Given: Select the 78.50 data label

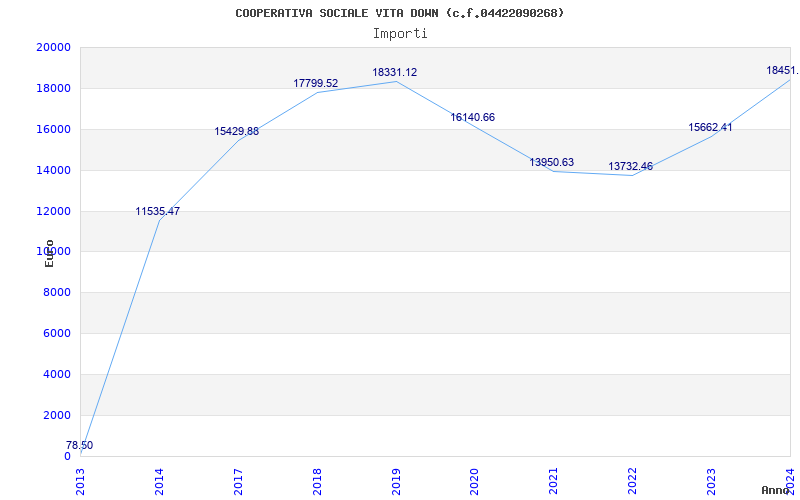Looking at the screenshot, I should pos(80,445).
